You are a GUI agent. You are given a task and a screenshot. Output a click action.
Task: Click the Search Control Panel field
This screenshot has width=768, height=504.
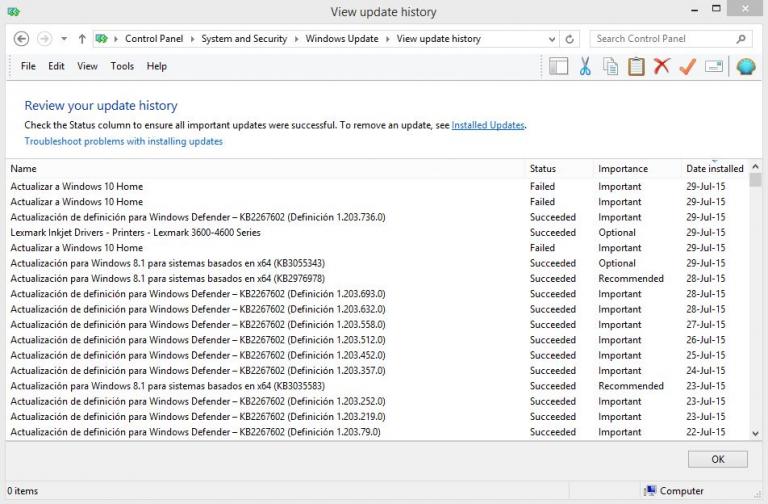pos(662,39)
